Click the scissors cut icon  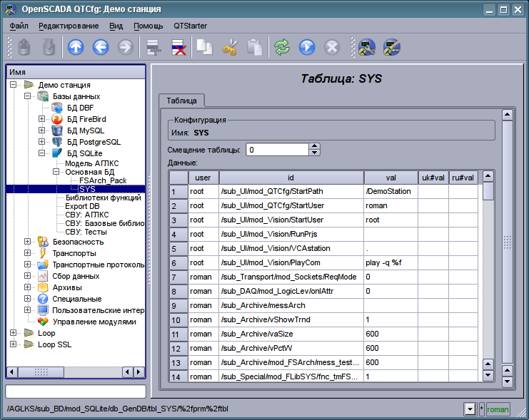230,47
